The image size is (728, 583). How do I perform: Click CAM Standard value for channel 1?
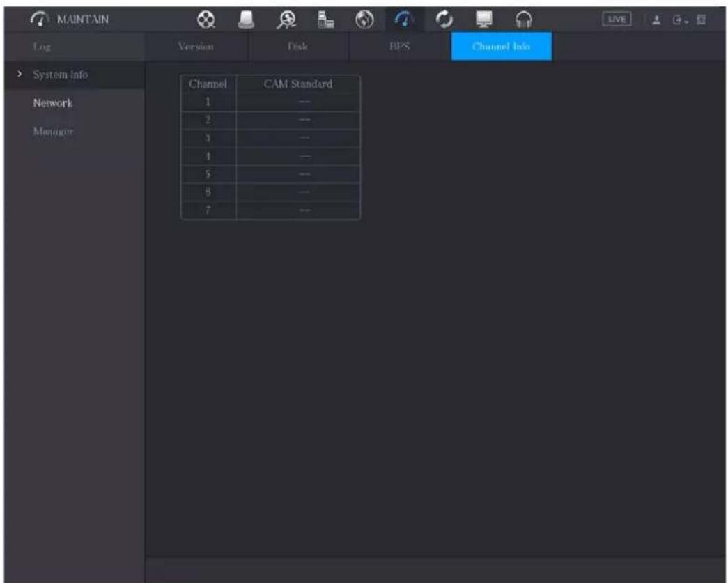click(298, 102)
